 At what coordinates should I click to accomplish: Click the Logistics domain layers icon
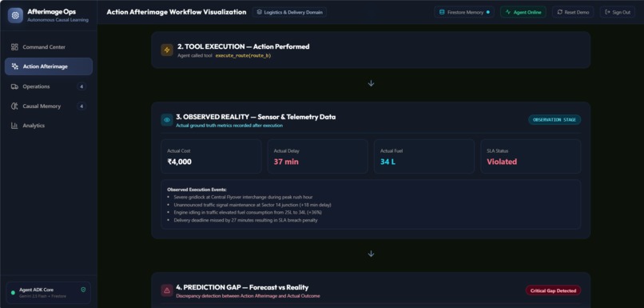pyautogui.click(x=259, y=12)
